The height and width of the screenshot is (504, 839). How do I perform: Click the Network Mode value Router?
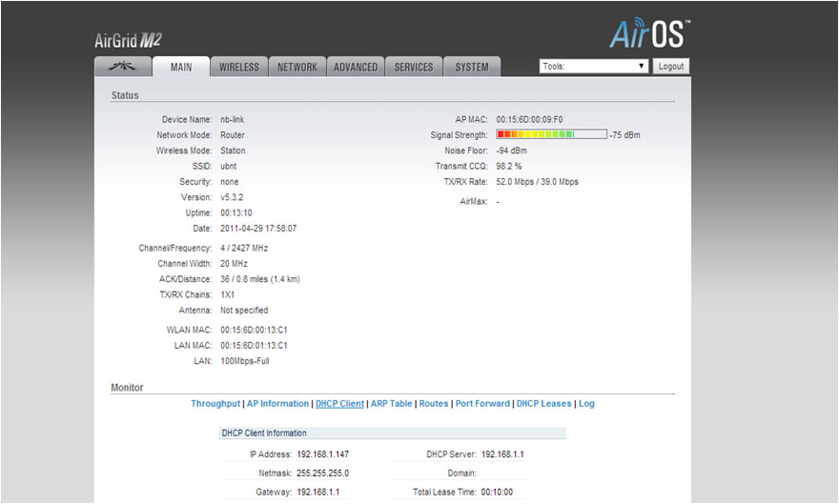[233, 134]
